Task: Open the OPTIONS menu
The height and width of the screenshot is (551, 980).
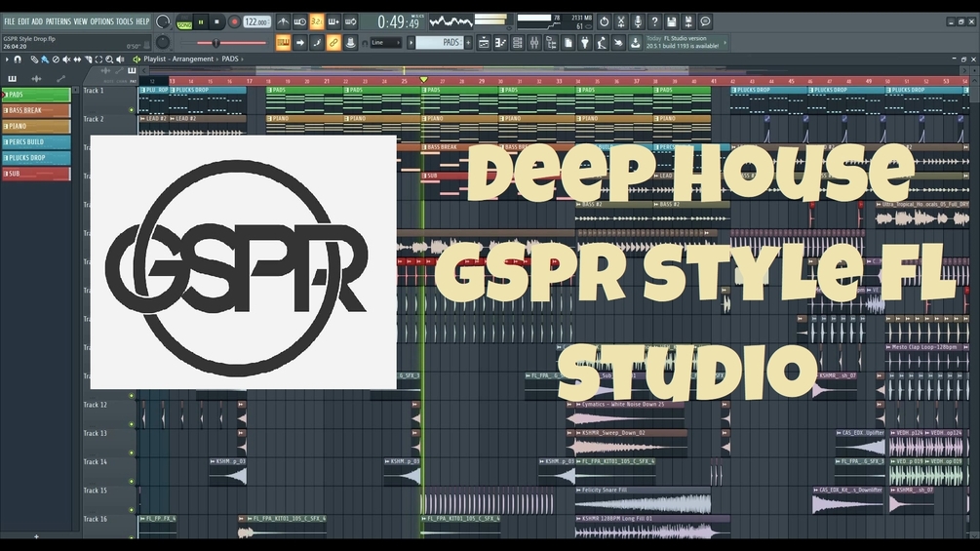Action: 101,21
